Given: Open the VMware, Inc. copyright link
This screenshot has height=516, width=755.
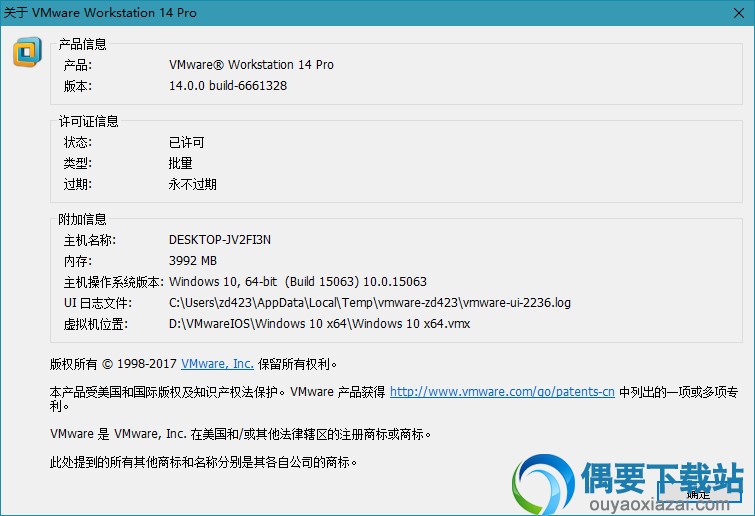Looking at the screenshot, I should [217, 363].
